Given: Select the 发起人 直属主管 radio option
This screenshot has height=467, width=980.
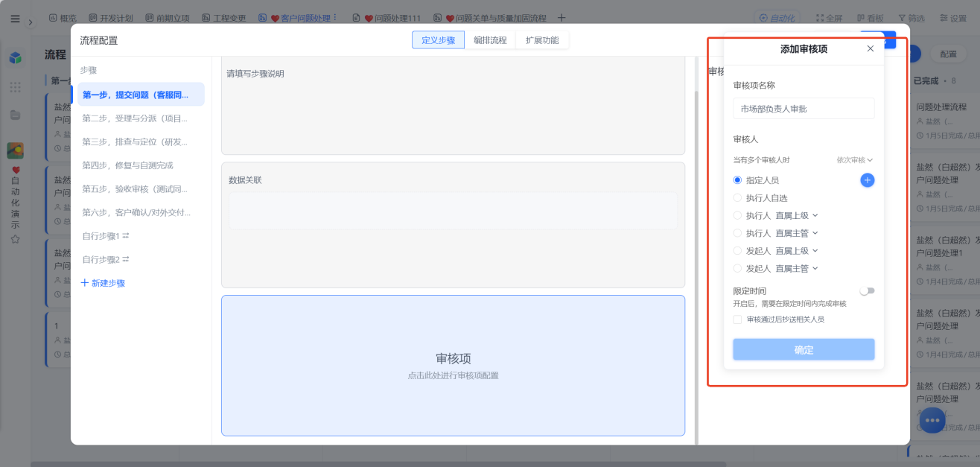Looking at the screenshot, I should (x=738, y=268).
